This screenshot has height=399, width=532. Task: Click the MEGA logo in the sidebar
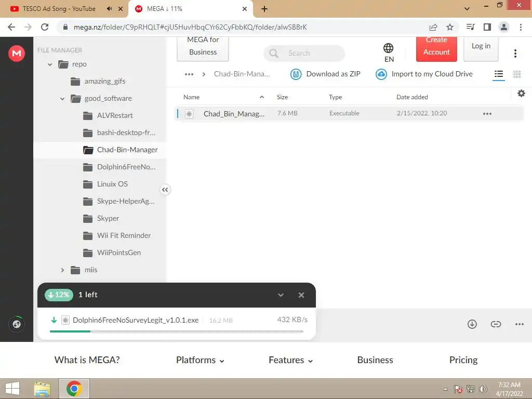16,54
